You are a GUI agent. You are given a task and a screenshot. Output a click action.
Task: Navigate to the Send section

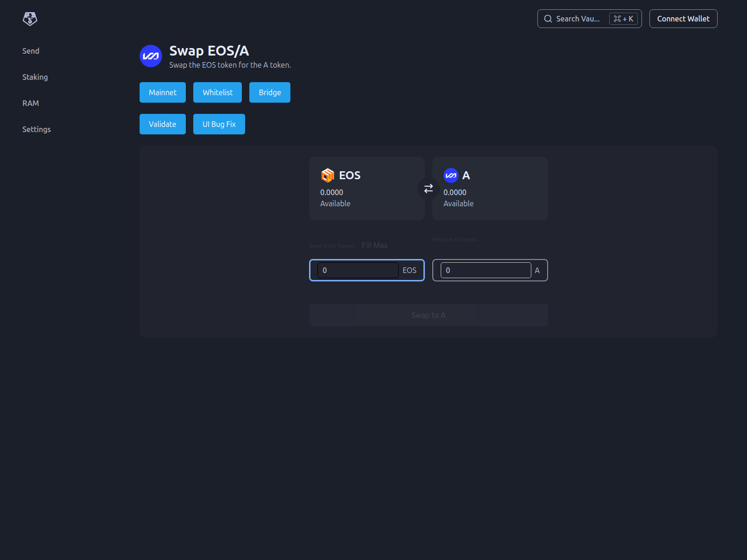pyautogui.click(x=31, y=51)
